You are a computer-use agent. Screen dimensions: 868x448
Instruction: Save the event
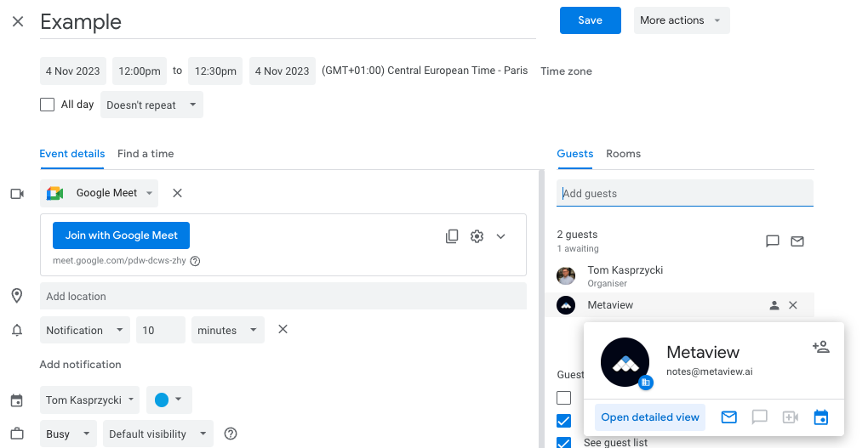pyautogui.click(x=590, y=20)
